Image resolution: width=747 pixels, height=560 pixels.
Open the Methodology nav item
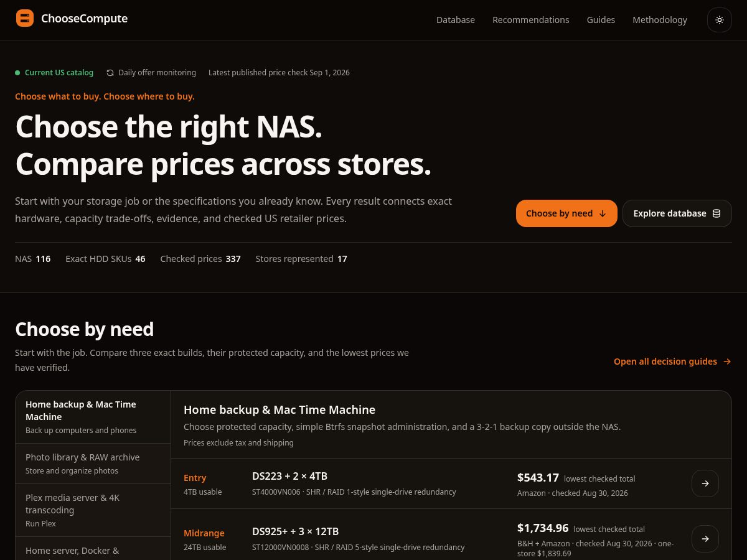point(660,20)
